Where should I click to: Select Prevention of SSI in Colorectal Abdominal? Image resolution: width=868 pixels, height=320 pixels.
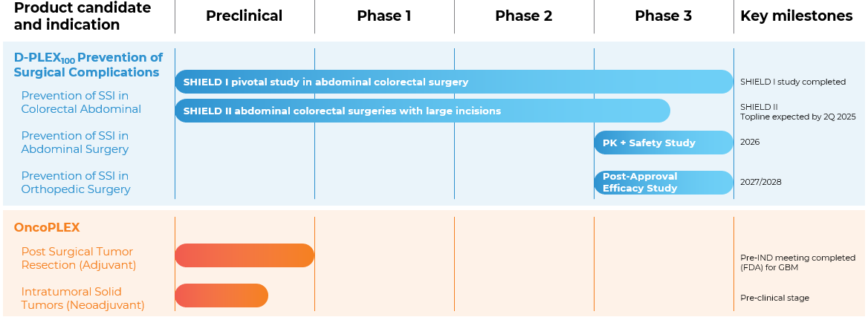coord(81,102)
